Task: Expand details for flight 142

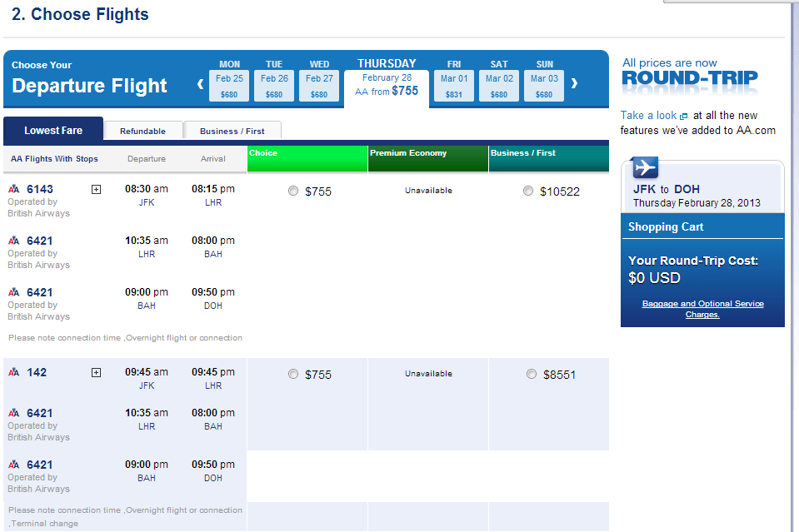Action: click(x=96, y=374)
